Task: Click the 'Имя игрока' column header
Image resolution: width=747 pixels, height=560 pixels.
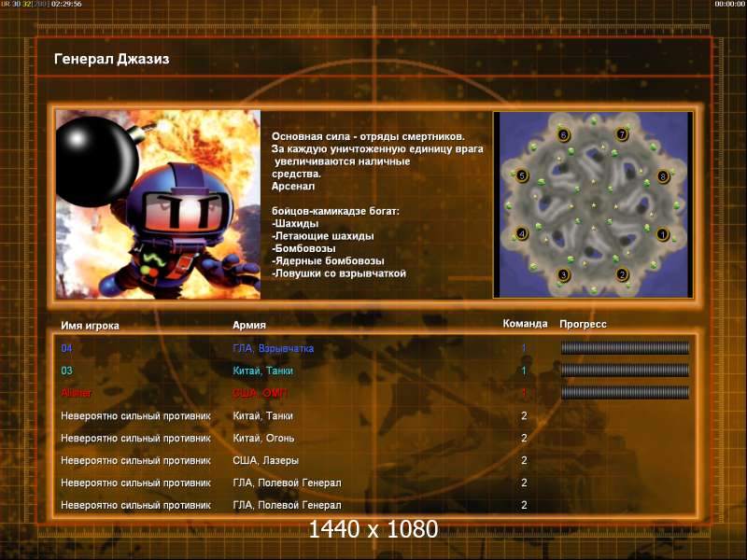Action: (x=90, y=326)
